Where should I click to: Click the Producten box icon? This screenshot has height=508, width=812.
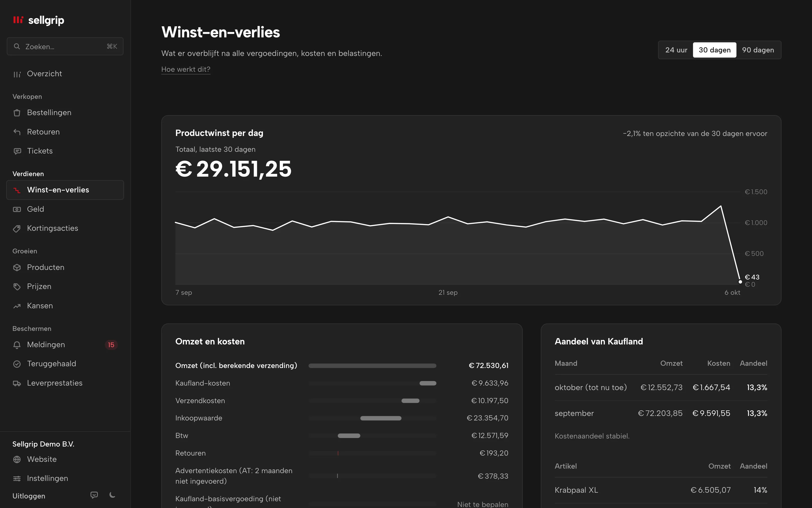pyautogui.click(x=17, y=267)
